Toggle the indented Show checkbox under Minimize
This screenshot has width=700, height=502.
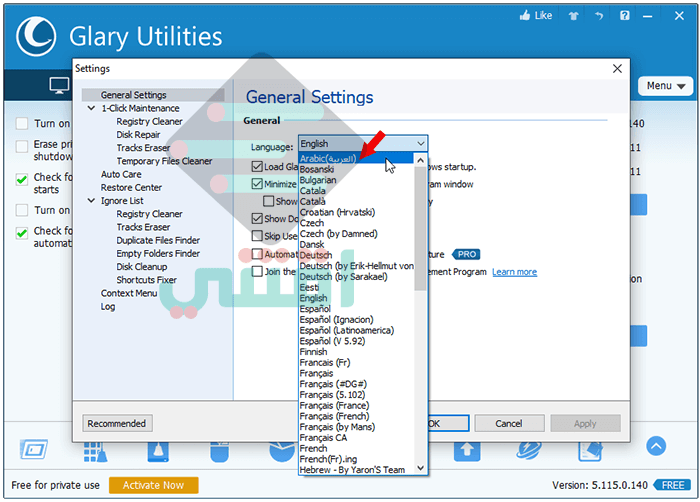tap(268, 201)
